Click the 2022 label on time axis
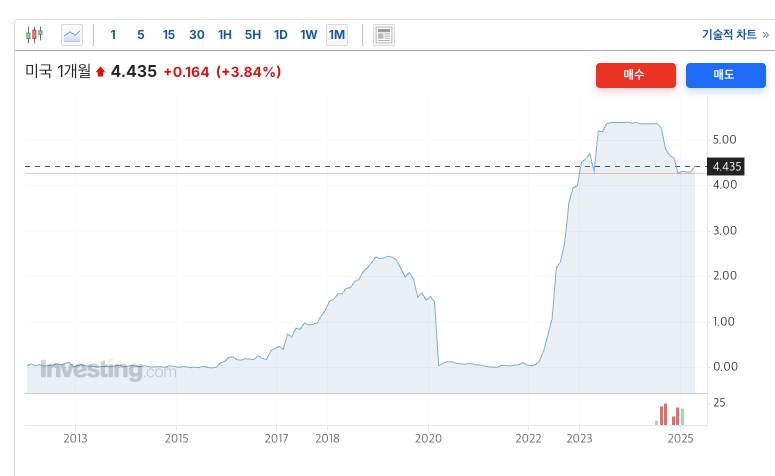Viewport: 775px width, 476px height. coord(528,438)
